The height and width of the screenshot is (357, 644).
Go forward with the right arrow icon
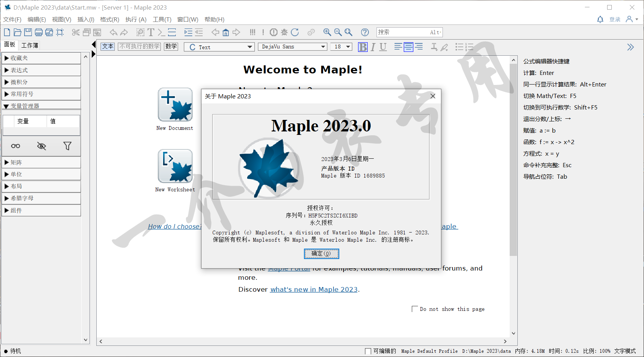pyautogui.click(x=236, y=32)
